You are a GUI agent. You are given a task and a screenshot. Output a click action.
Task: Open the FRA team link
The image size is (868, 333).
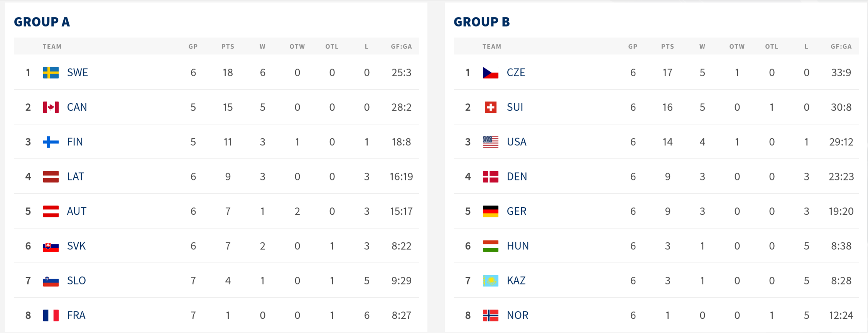[x=76, y=315]
